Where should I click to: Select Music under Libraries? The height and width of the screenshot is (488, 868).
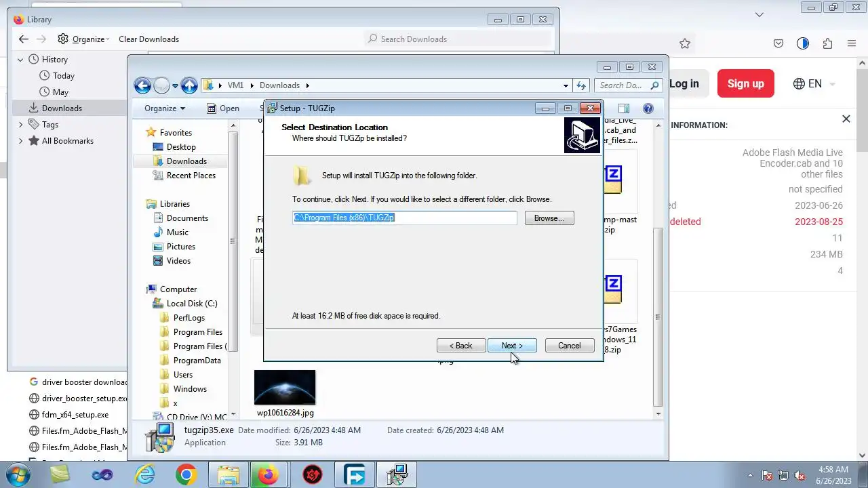click(x=178, y=232)
